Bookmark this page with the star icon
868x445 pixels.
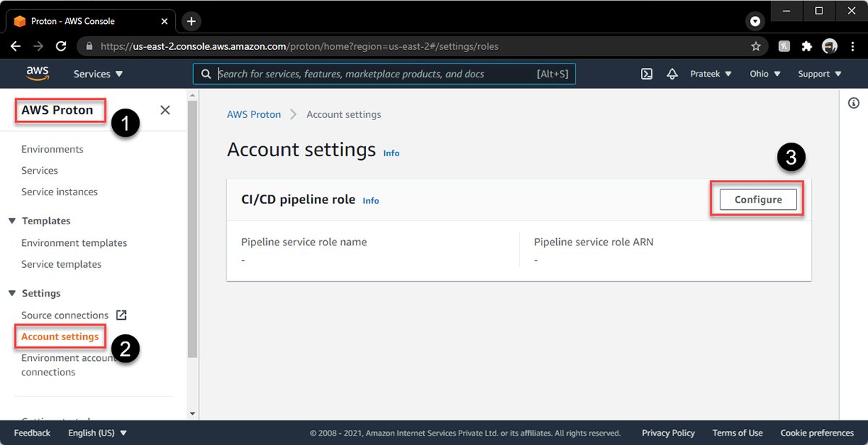tap(756, 46)
